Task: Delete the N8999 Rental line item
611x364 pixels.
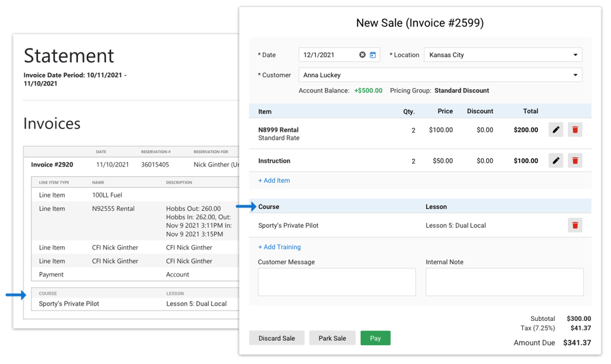Action: point(575,130)
